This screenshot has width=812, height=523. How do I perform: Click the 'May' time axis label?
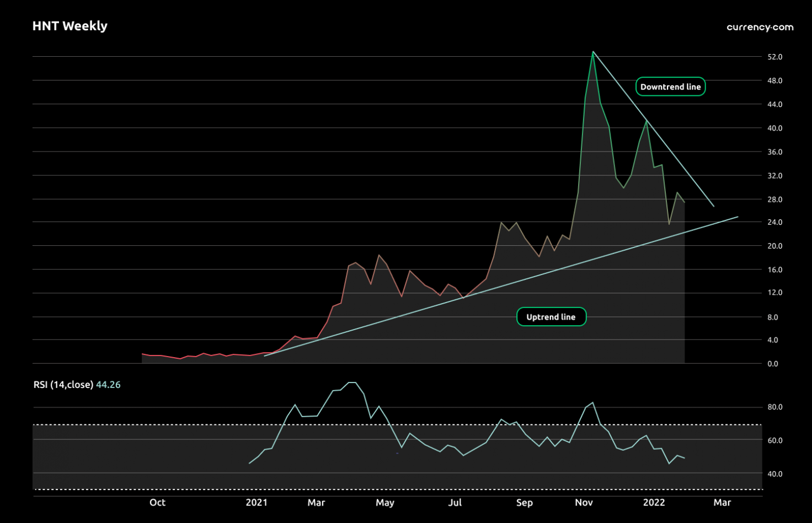tap(385, 503)
